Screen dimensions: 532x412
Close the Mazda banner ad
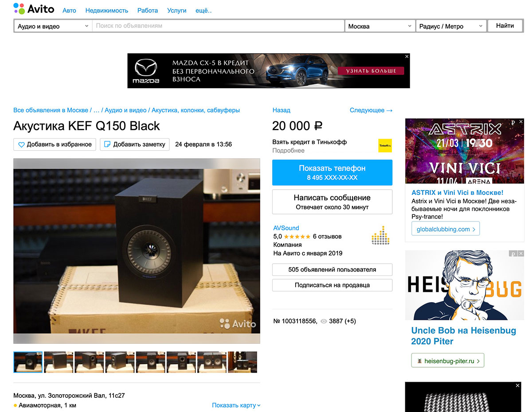coord(407,57)
